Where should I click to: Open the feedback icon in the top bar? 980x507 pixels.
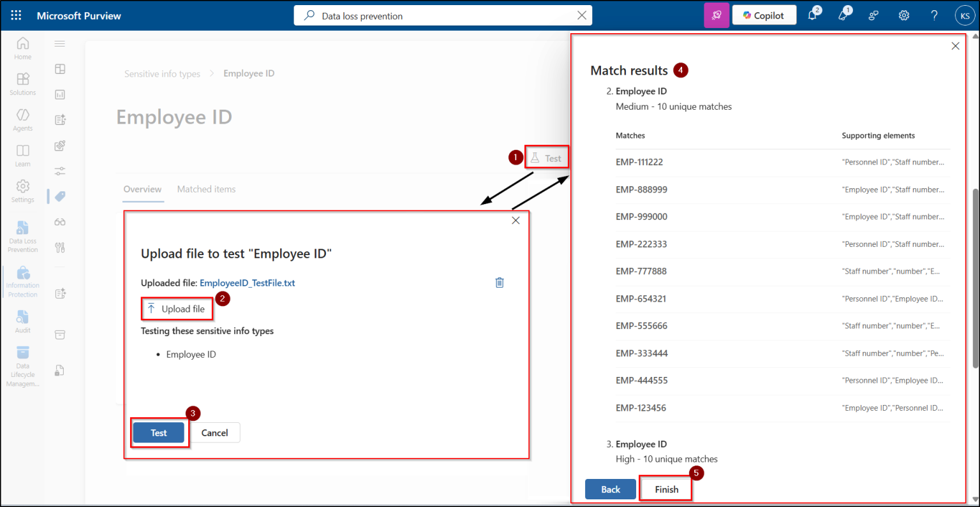pyautogui.click(x=873, y=15)
